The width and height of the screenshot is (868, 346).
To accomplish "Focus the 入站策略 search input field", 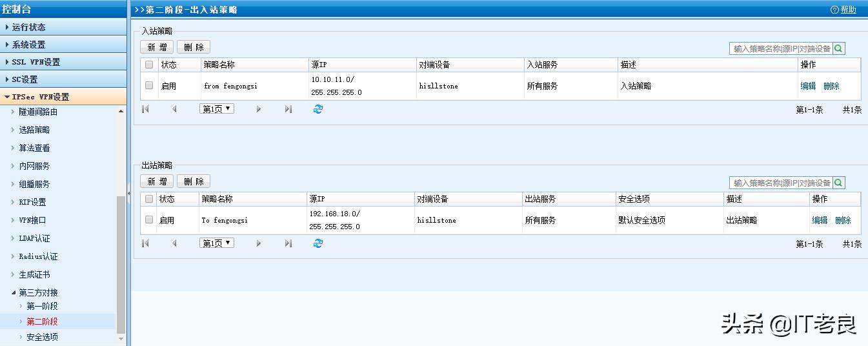I will coord(781,48).
